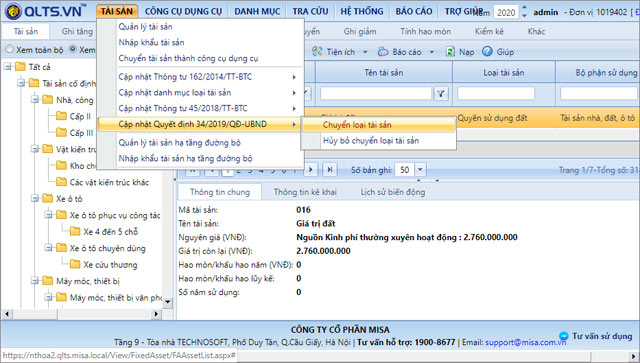
Task: Collapse the Xe ô tô tree node
Action: tap(36, 198)
